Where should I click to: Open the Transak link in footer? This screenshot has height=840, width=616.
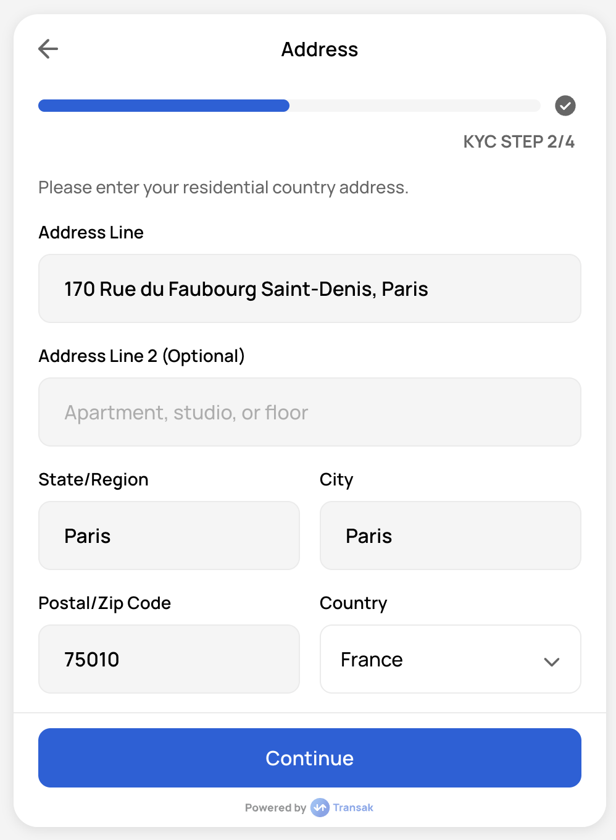(x=353, y=807)
